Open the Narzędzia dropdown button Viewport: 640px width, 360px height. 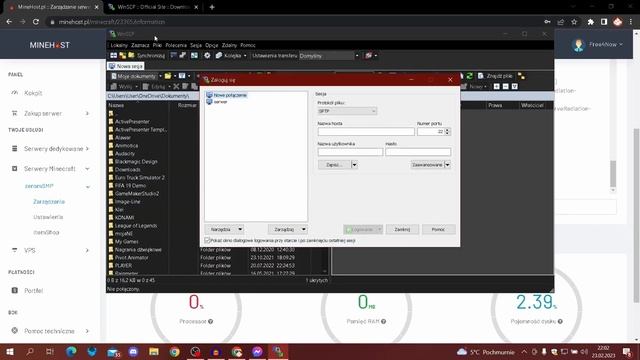[x=224, y=229]
